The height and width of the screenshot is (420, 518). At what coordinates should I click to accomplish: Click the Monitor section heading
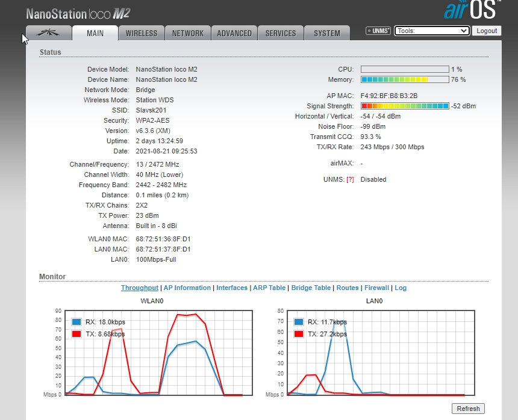[52, 276]
